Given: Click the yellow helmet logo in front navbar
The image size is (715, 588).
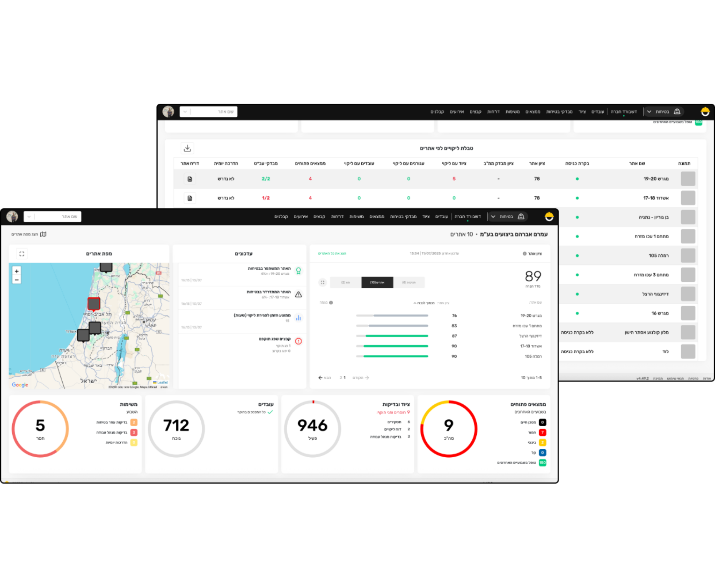Looking at the screenshot, I should click(x=549, y=217).
